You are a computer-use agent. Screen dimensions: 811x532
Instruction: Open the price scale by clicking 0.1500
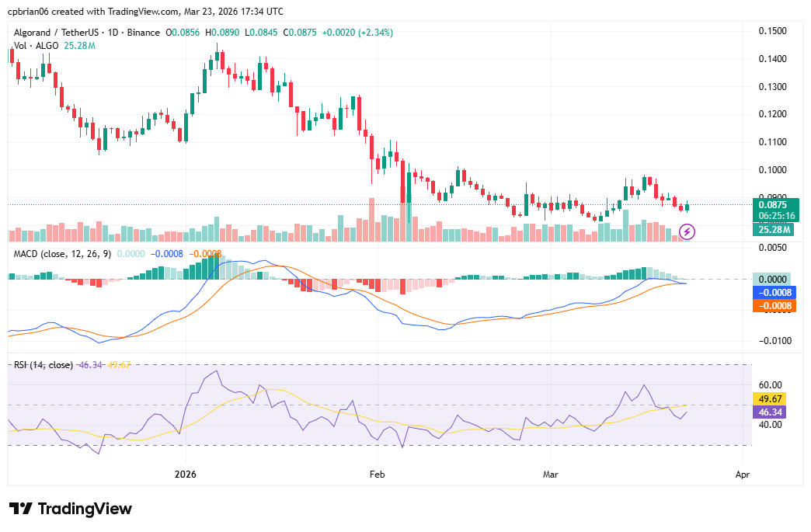pos(771,31)
